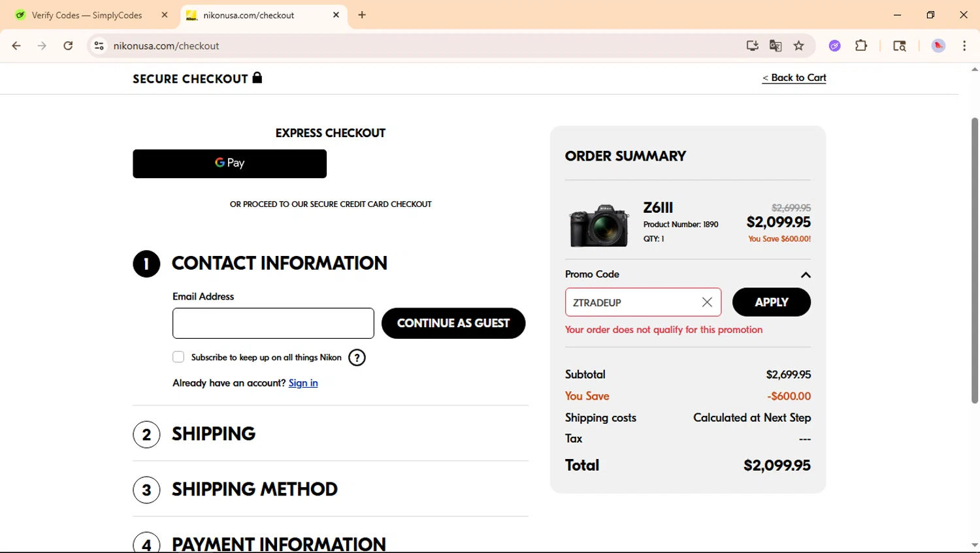Collapse the Promo Code section chevron

tap(806, 275)
